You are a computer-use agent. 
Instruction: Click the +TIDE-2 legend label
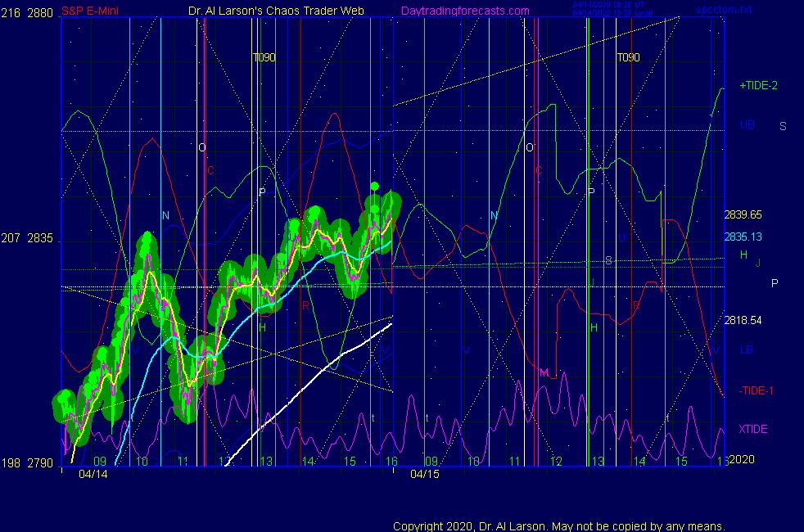click(x=758, y=86)
